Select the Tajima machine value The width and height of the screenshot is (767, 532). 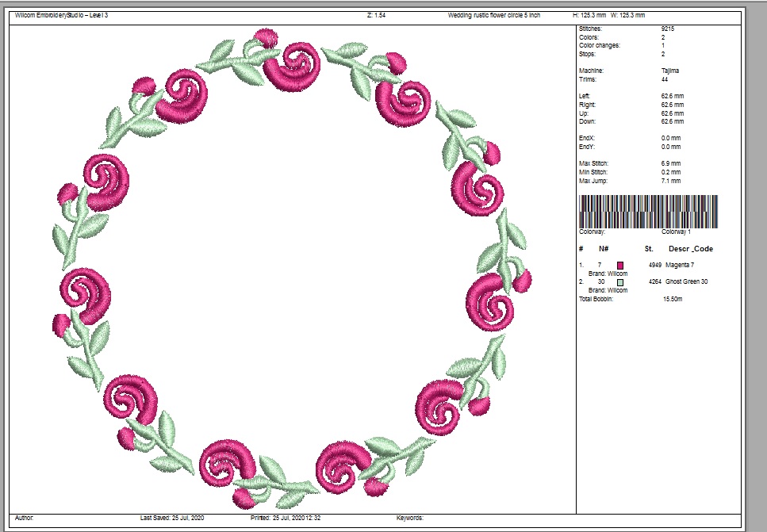[669, 71]
